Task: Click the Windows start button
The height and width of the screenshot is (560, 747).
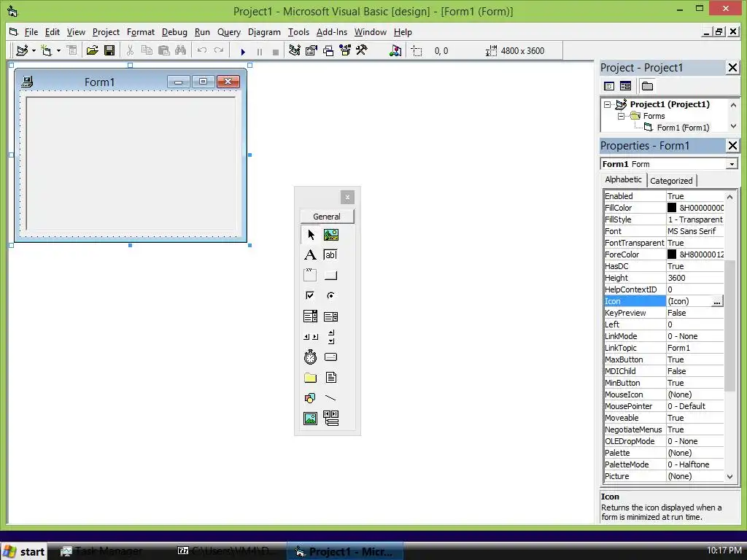Action: [24, 551]
